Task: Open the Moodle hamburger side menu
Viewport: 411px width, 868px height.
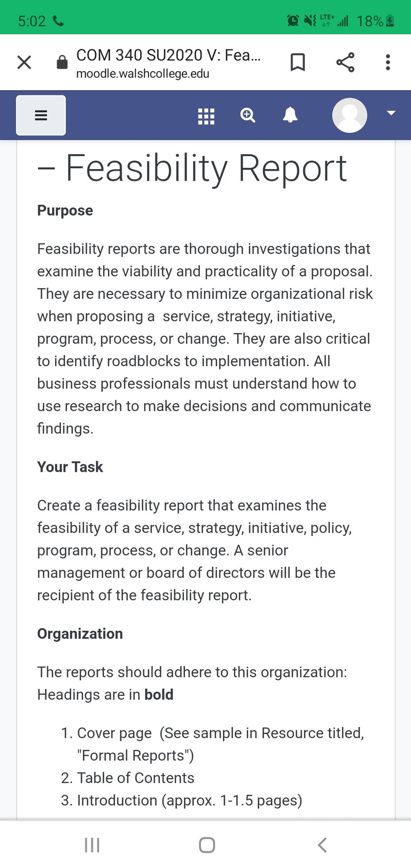Action: pos(41,115)
